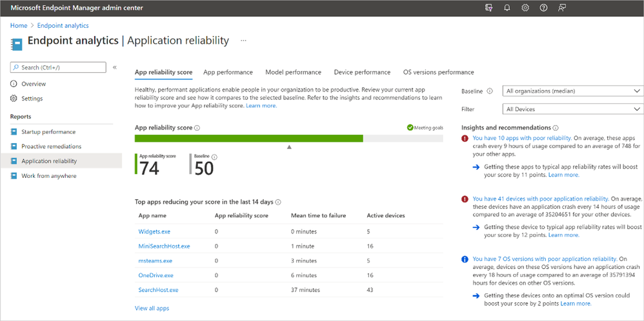Switch to OS versions performance tab
This screenshot has height=321, width=644.
click(x=439, y=72)
